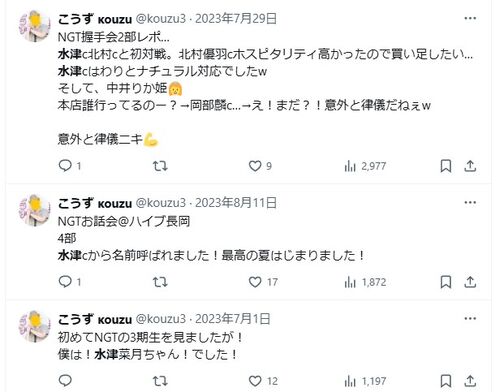Open more options for July 29 tweet
The image size is (500, 392).
470,18
